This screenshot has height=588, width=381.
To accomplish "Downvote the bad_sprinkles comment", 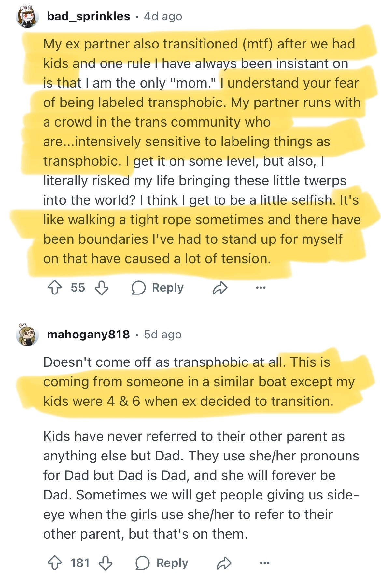I will (x=101, y=288).
